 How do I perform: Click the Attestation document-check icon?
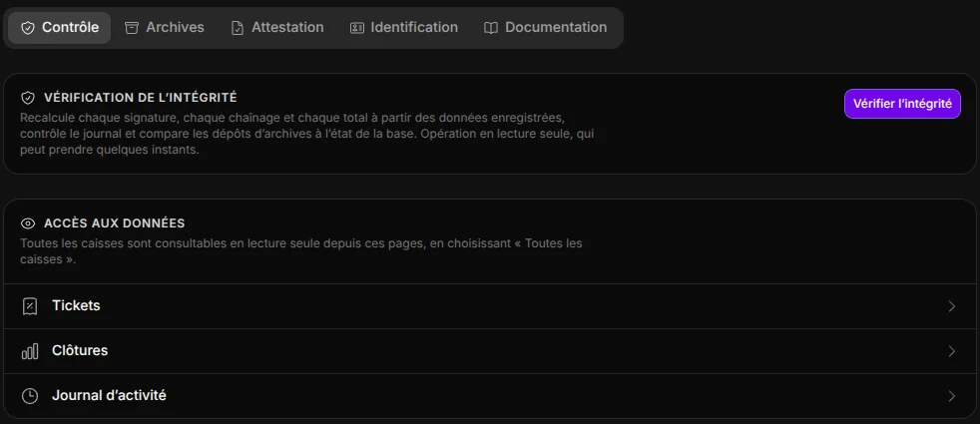237,28
